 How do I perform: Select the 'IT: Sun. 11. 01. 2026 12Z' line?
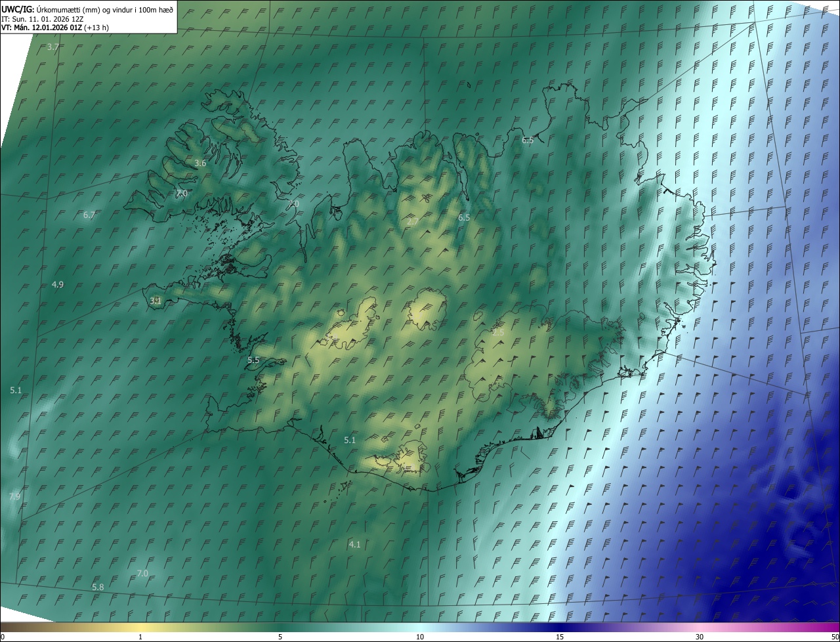click(x=43, y=19)
